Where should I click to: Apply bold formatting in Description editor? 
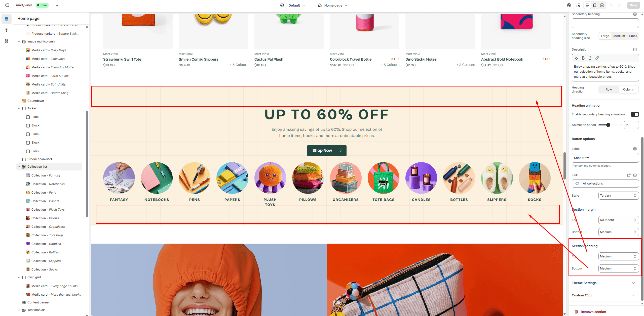583,58
